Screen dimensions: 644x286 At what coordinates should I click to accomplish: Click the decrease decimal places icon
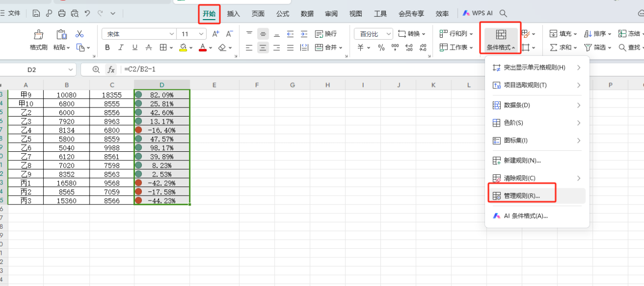(x=423, y=47)
